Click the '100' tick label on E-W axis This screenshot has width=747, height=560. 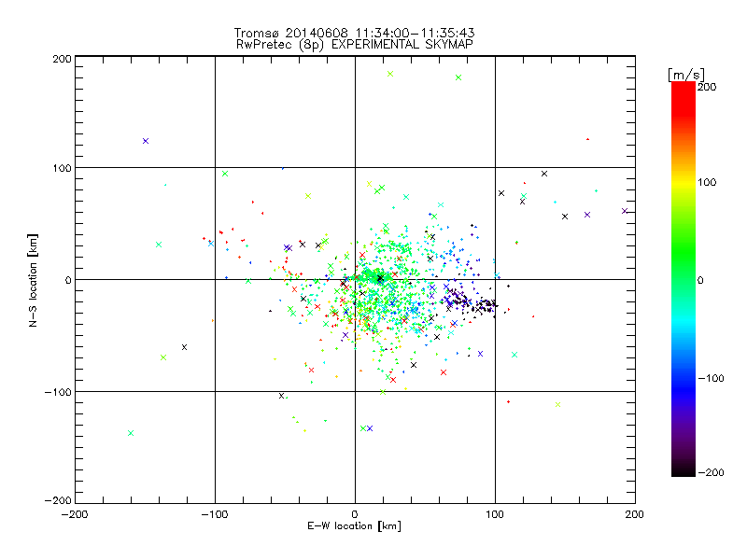(495, 514)
